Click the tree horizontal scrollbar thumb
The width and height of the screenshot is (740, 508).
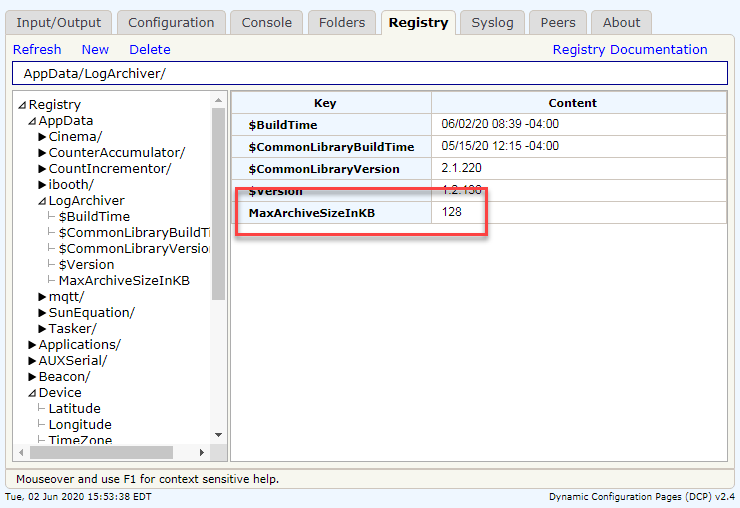pyautogui.click(x=101, y=452)
